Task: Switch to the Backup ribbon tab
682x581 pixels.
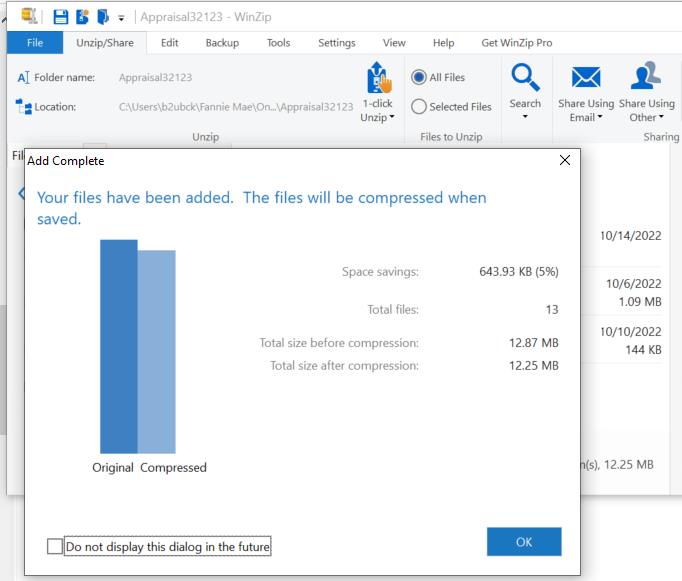Action: pos(222,43)
